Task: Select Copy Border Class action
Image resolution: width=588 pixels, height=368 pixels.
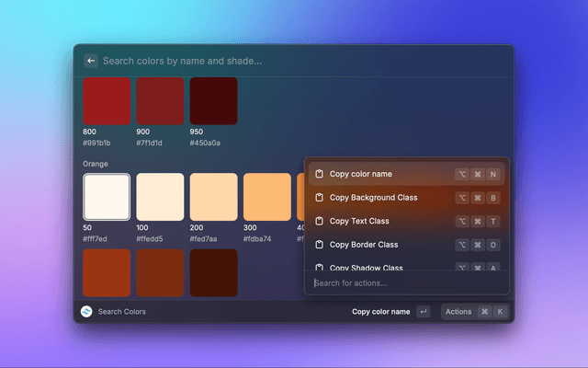Action: coord(365,245)
